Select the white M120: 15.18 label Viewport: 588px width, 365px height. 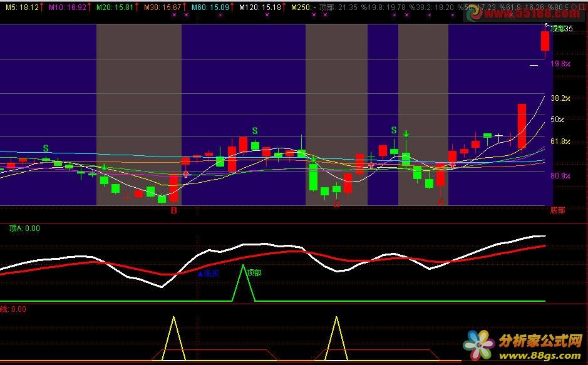(260, 7)
